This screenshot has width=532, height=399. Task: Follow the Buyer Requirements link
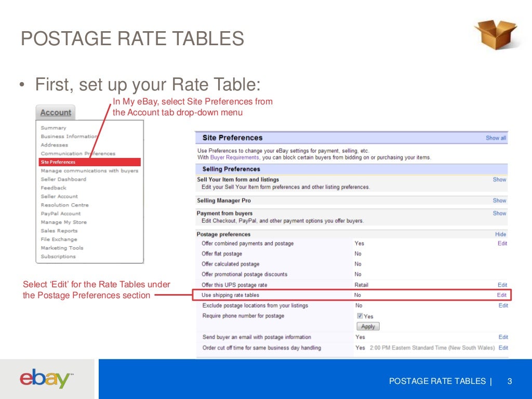coord(234,157)
